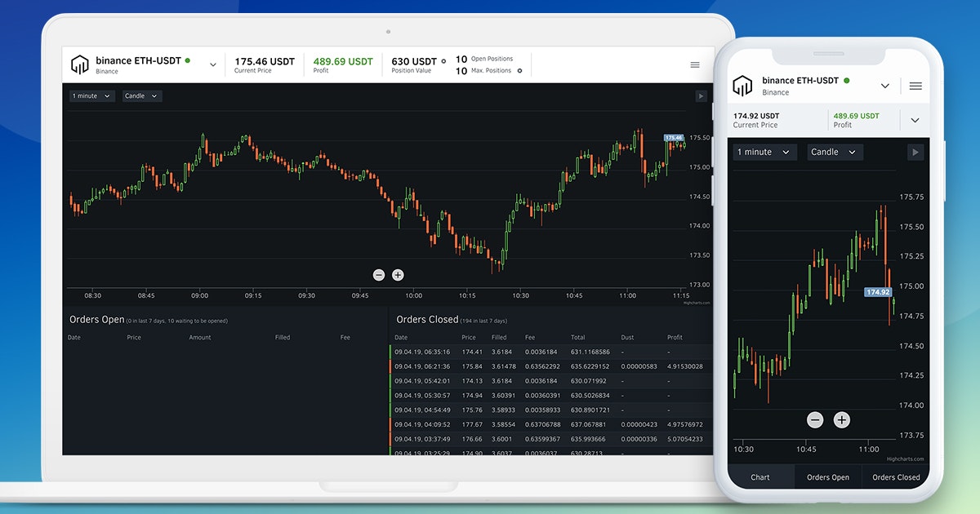Select order row 09.04.19, 03:37:49
980x514 pixels.
pos(551,439)
